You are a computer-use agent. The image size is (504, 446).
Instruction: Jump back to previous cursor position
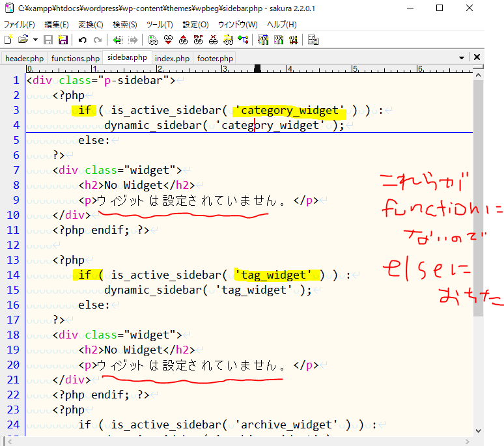coord(118,40)
